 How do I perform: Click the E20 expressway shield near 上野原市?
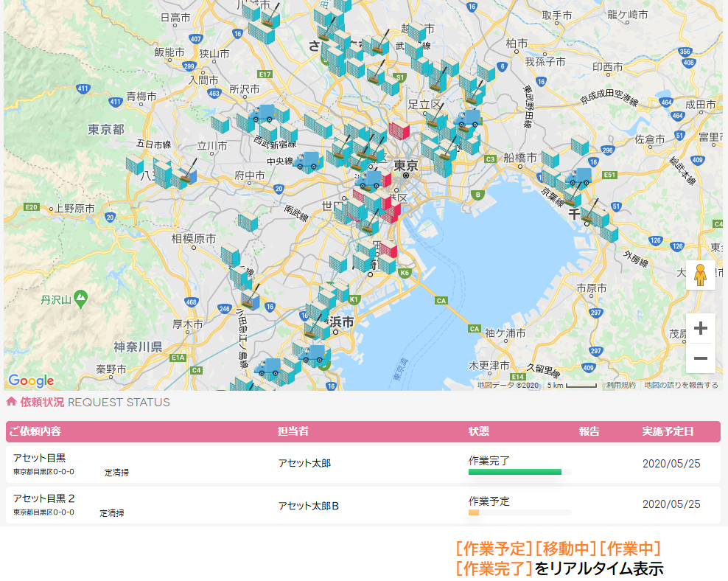(x=32, y=207)
